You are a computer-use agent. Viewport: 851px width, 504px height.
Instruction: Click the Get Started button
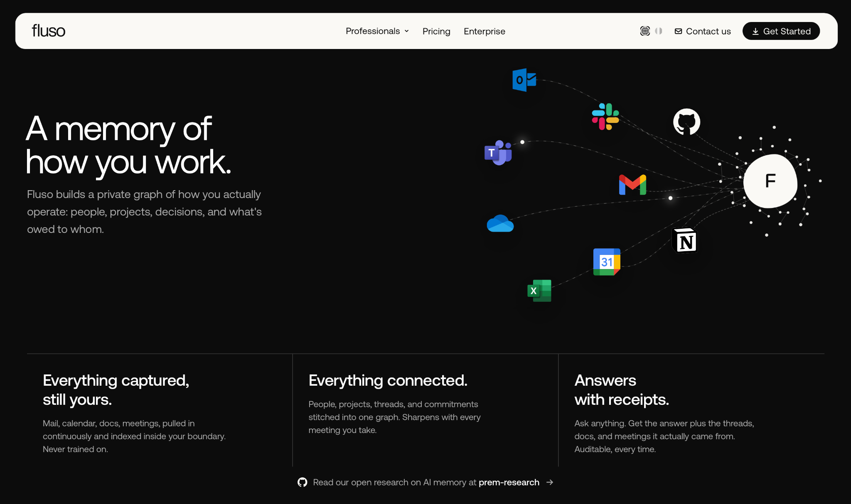781,31
